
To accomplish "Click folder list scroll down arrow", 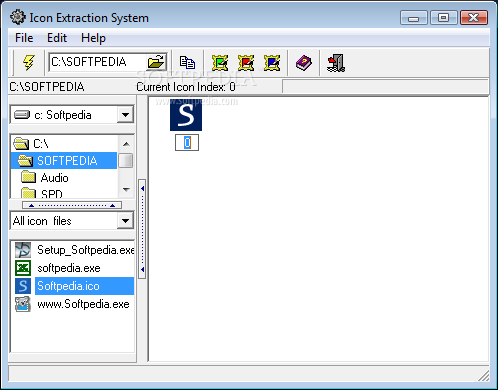I will (126, 189).
